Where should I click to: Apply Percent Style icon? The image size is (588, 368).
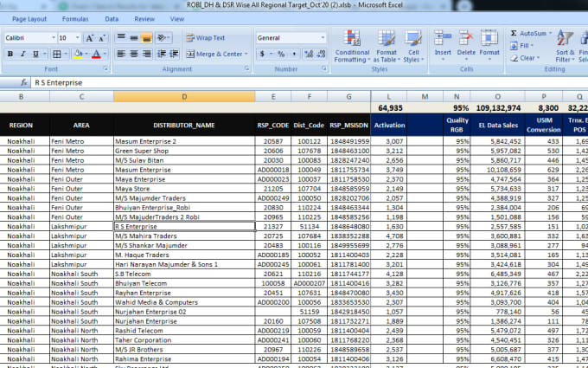(x=281, y=54)
